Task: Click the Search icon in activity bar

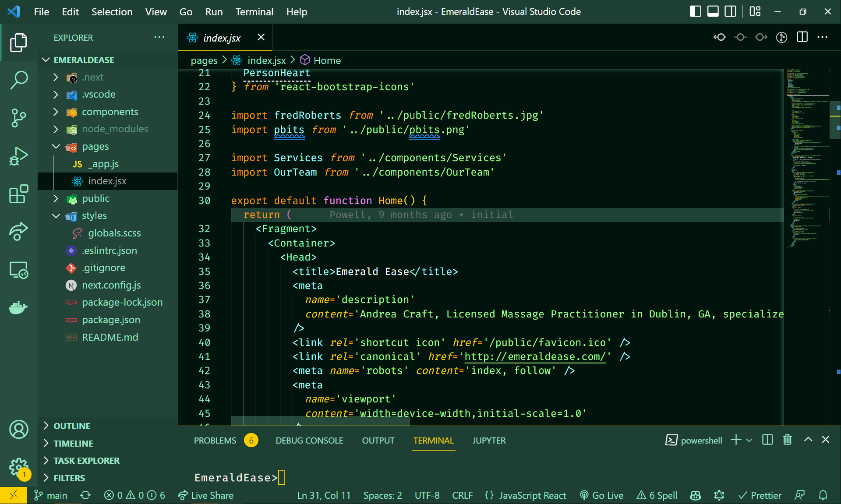Action: click(x=18, y=79)
